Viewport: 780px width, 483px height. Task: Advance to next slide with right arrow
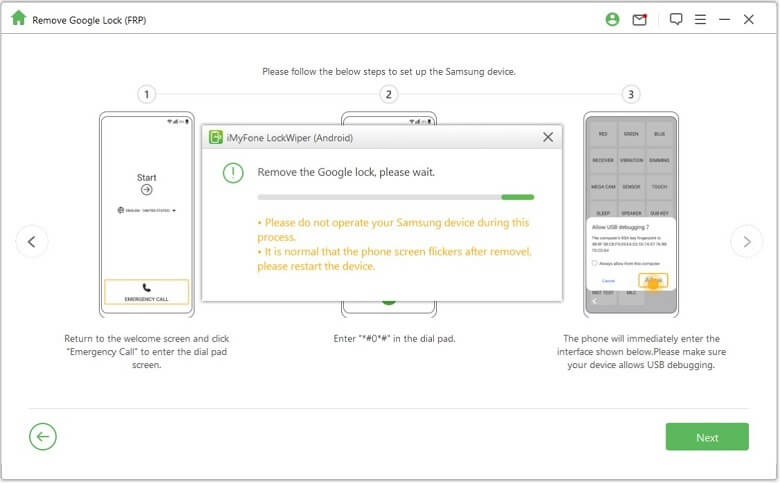click(x=746, y=241)
